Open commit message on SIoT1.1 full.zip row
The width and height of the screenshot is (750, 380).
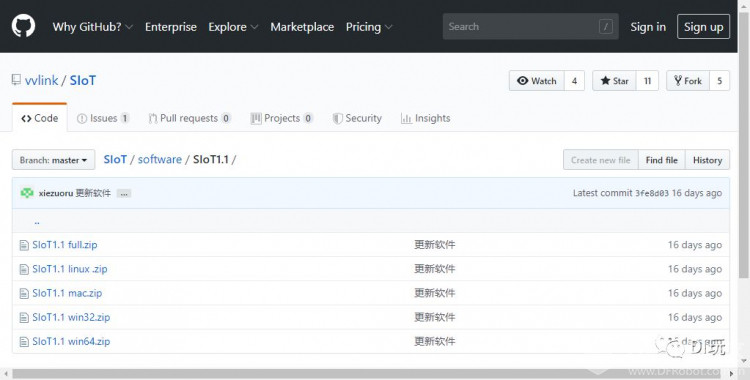(x=435, y=245)
